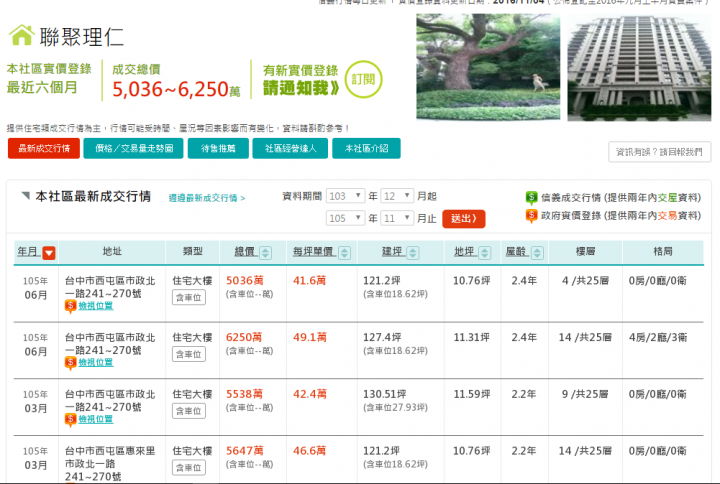Click the 4房/2廳/3衛 layout cell
Screen dimensions: 720x484
point(658,338)
